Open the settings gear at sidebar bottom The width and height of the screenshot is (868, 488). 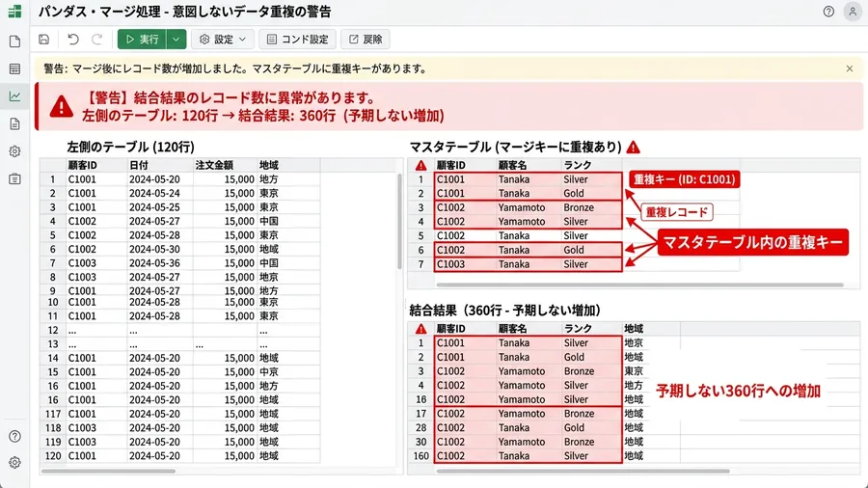(14, 463)
